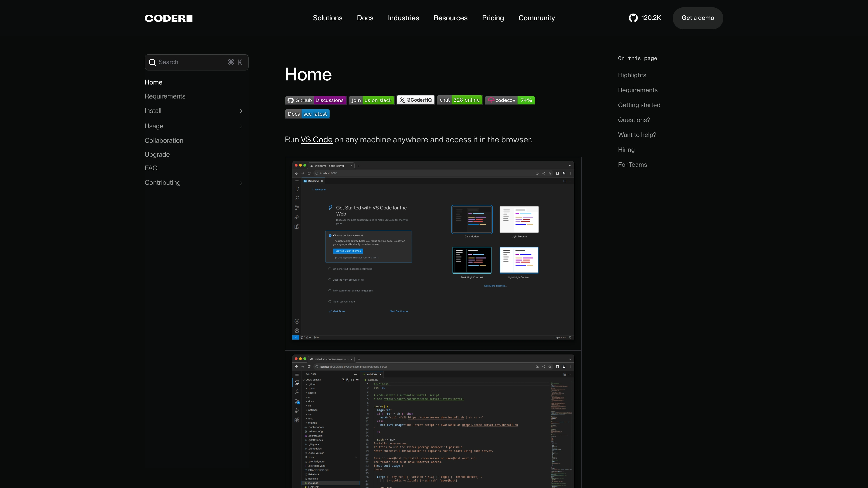
Task: Select 'Open up your code' step
Action: pyautogui.click(x=342, y=301)
